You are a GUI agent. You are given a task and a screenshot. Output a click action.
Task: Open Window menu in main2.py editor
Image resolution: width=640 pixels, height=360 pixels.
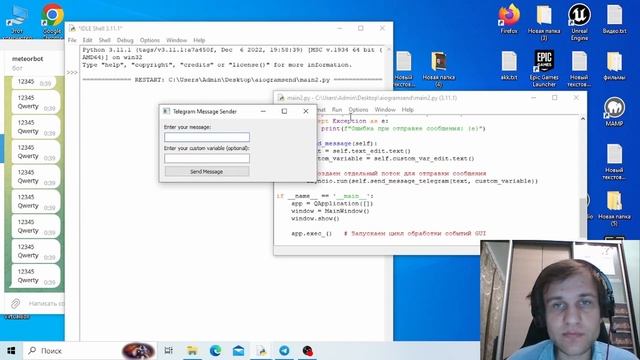(x=385, y=110)
